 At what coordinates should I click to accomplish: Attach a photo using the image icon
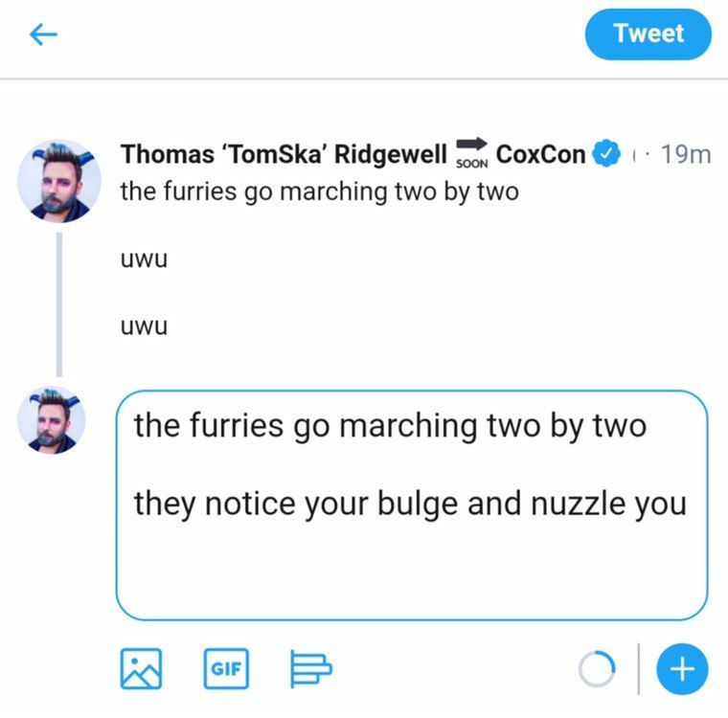point(140,666)
